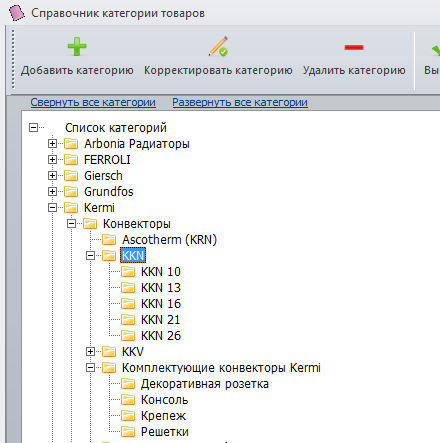Click the Свернуть все категории link
Viewport: 440px width, 443px height.
click(x=93, y=102)
